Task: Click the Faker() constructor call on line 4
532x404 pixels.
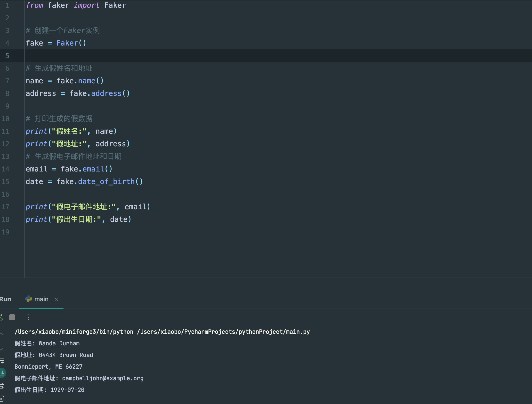Action: pos(71,43)
